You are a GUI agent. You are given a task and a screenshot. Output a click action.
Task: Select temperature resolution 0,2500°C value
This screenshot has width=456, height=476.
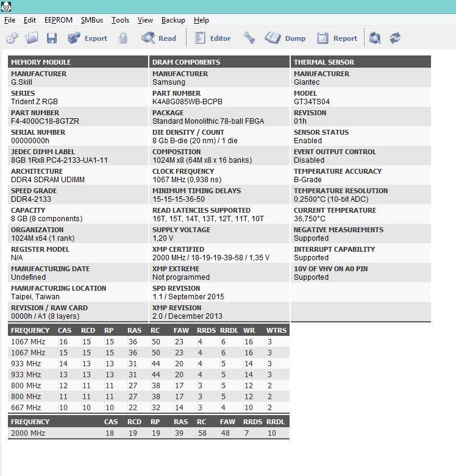click(331, 199)
